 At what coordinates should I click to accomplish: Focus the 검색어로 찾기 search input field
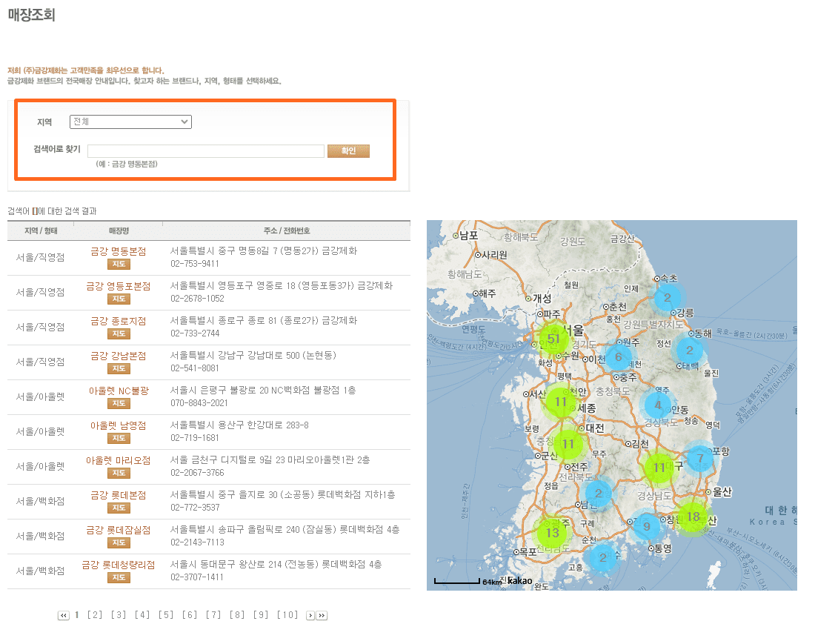click(205, 151)
